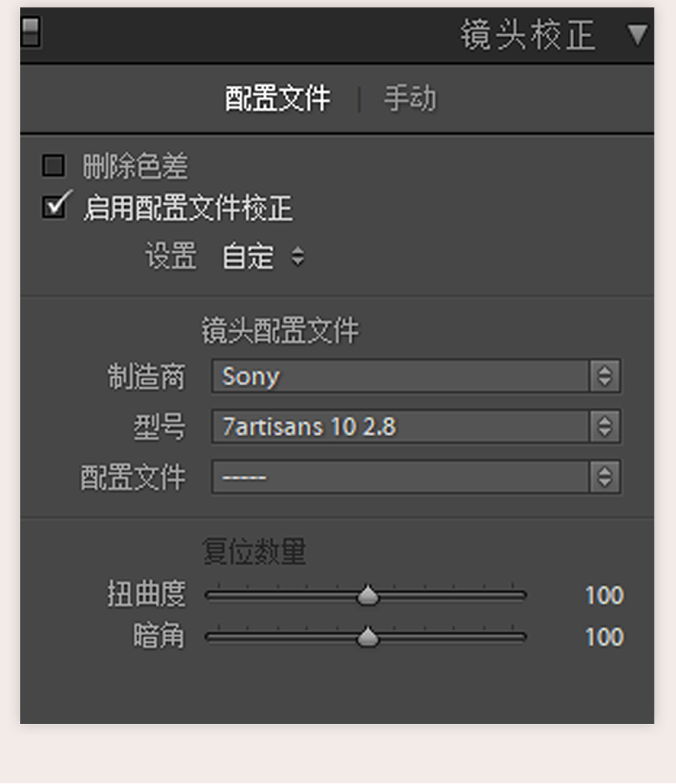Click the 扭曲度 slider handle
This screenshot has width=676, height=784.
[368, 595]
